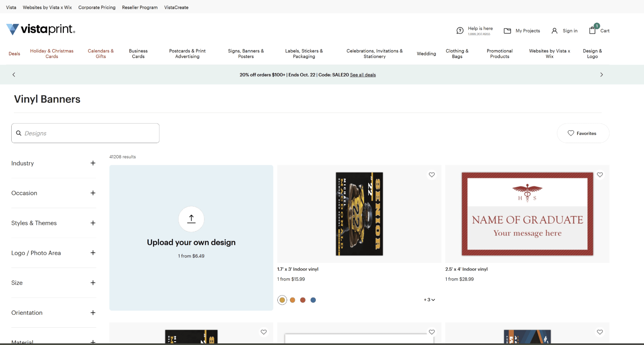Click the See all deals link
Viewport: 644px width, 345px height.
pos(363,75)
